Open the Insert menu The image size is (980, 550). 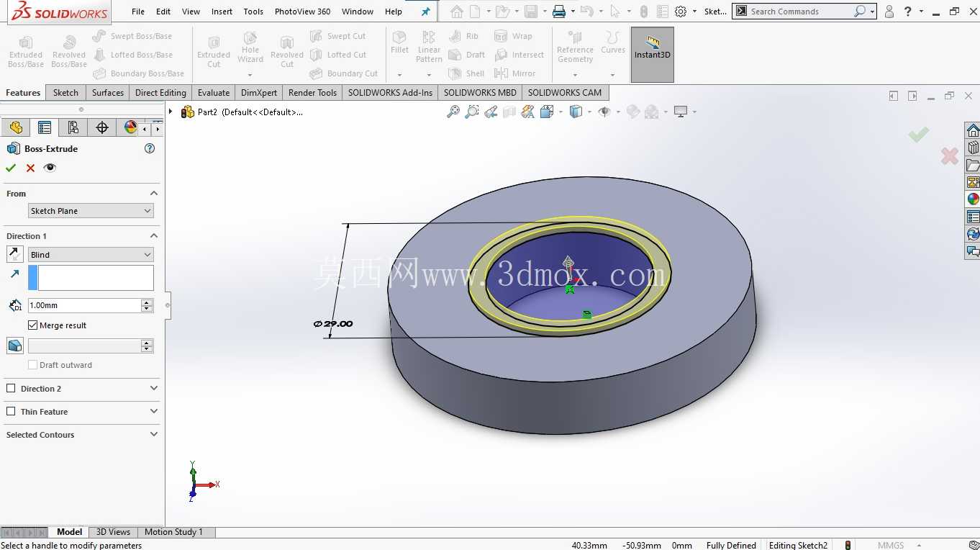[222, 12]
